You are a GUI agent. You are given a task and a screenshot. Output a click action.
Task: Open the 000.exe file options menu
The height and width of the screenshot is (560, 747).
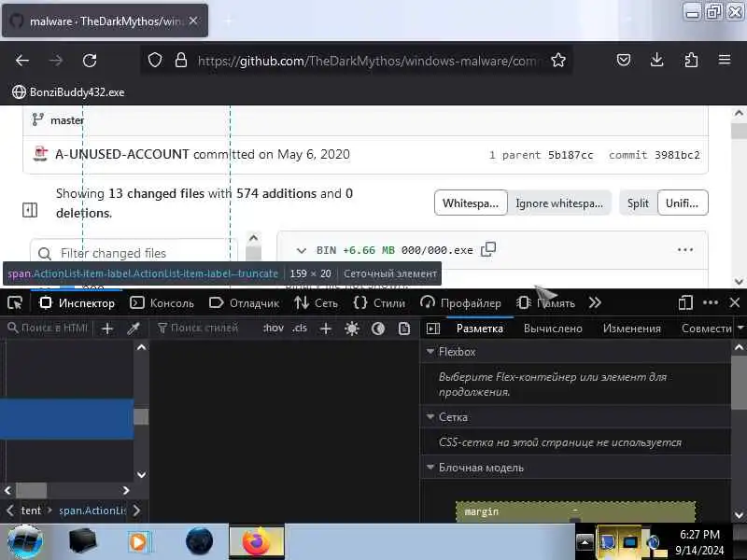pyautogui.click(x=684, y=249)
